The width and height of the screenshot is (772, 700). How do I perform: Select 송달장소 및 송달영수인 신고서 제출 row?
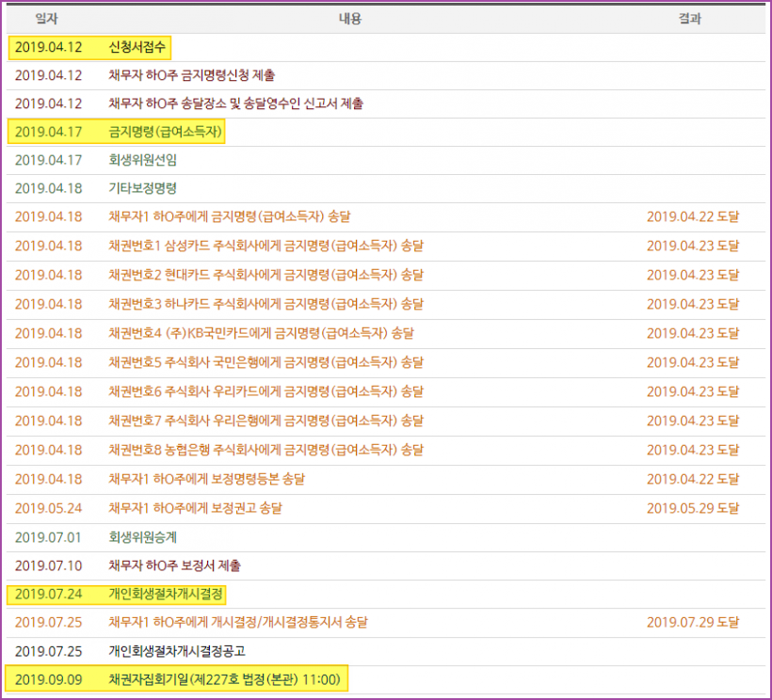click(x=385, y=103)
